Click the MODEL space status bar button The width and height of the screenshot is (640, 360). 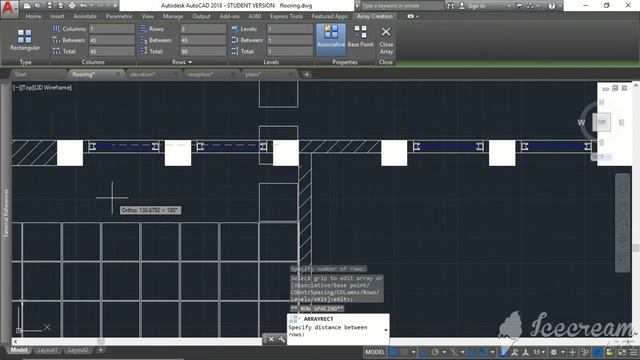375,352
